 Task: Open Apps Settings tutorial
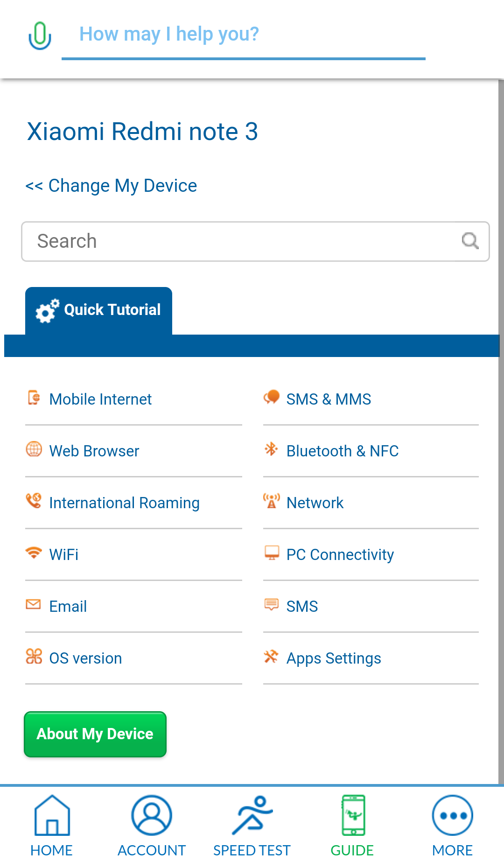pyautogui.click(x=334, y=658)
